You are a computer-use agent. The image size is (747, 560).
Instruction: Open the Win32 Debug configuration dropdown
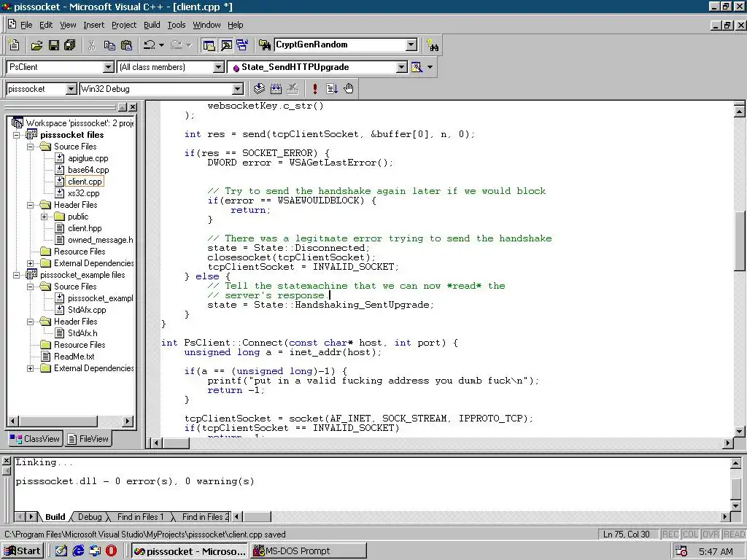click(237, 89)
